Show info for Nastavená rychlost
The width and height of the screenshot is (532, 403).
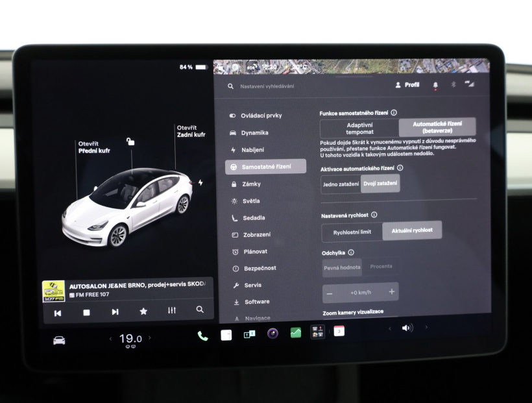[374, 215]
